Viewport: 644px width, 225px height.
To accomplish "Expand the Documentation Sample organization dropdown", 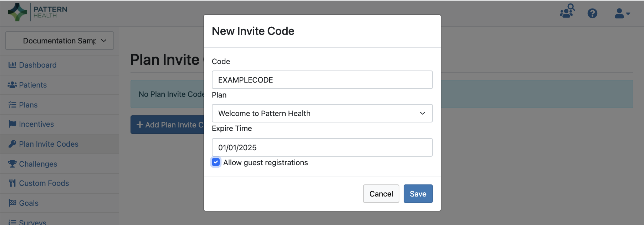I will (x=60, y=41).
